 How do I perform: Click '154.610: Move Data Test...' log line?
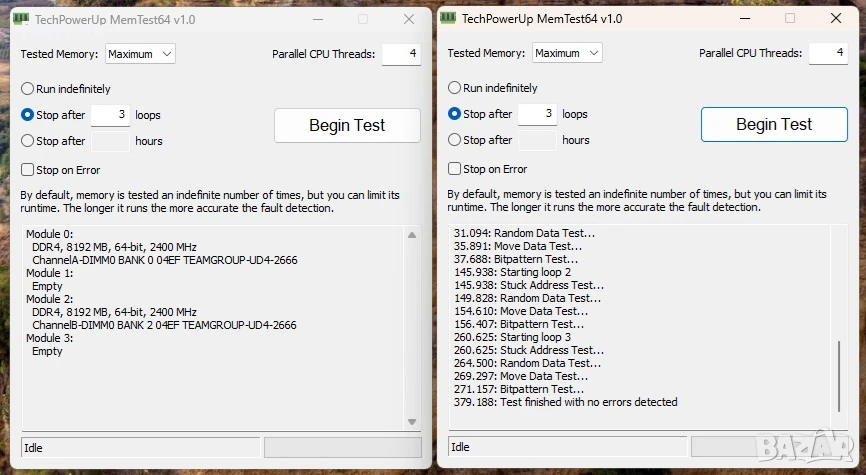coord(521,311)
